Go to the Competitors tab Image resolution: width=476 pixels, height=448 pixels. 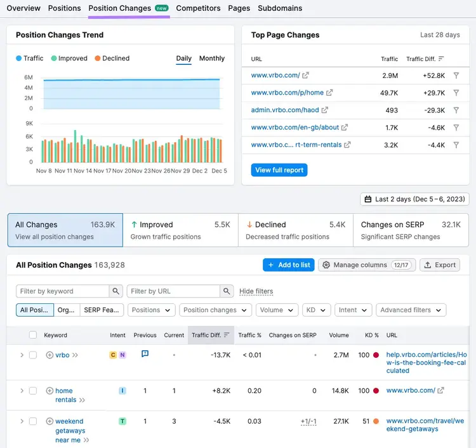pyautogui.click(x=198, y=8)
